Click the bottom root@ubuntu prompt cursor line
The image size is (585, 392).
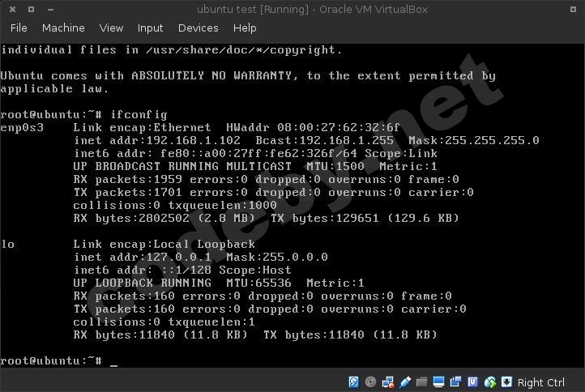pyautogui.click(x=59, y=361)
